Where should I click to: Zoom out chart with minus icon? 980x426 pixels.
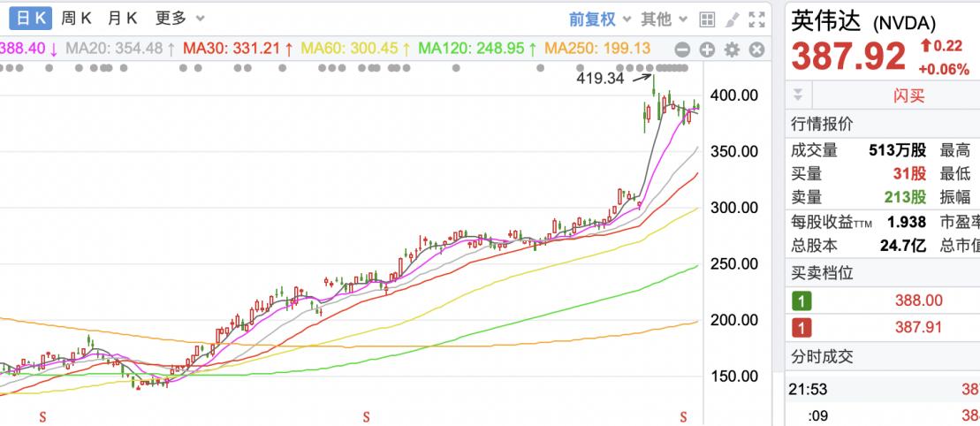[x=682, y=50]
